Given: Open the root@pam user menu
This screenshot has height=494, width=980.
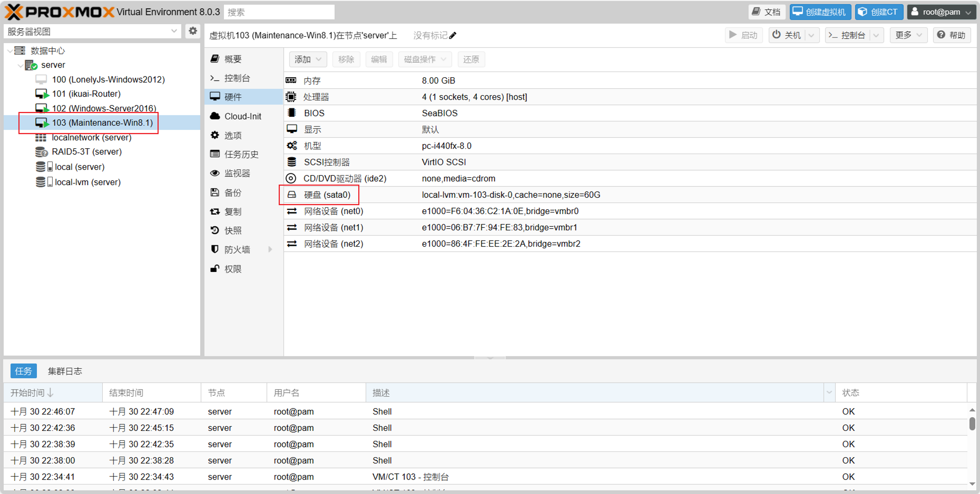Looking at the screenshot, I should pyautogui.click(x=941, y=12).
